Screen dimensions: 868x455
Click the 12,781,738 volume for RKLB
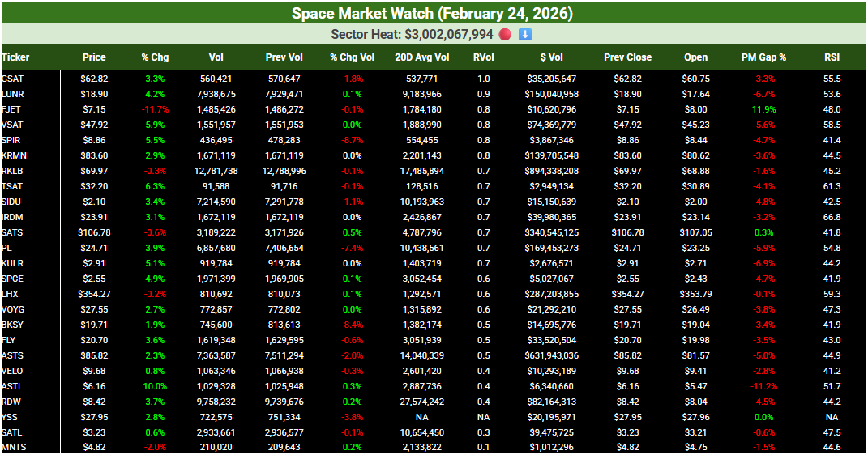click(216, 172)
